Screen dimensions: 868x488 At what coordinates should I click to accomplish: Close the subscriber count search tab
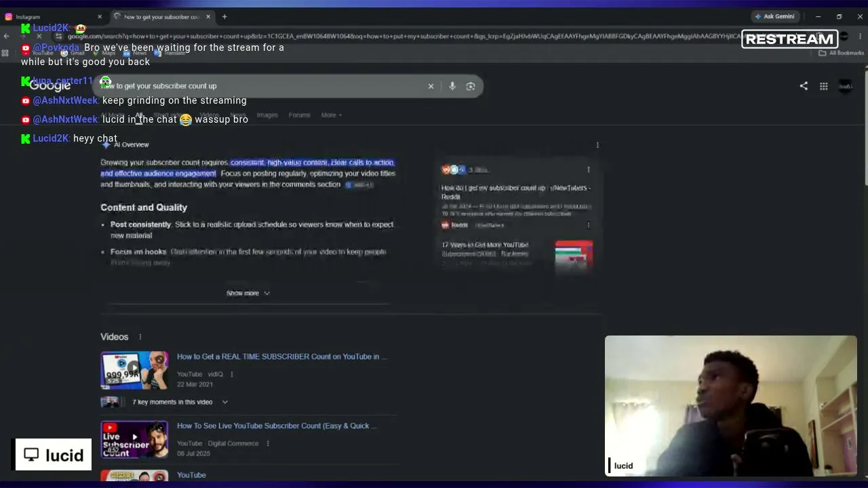point(208,16)
